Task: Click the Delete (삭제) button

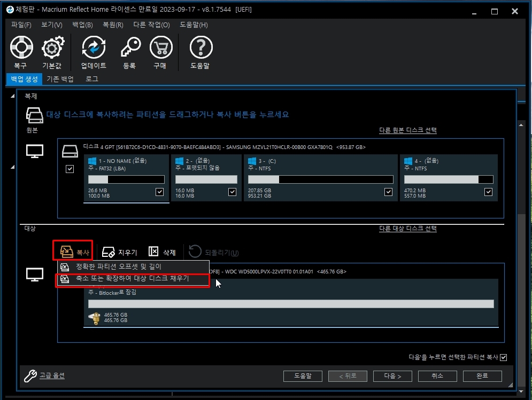Action: [162, 252]
